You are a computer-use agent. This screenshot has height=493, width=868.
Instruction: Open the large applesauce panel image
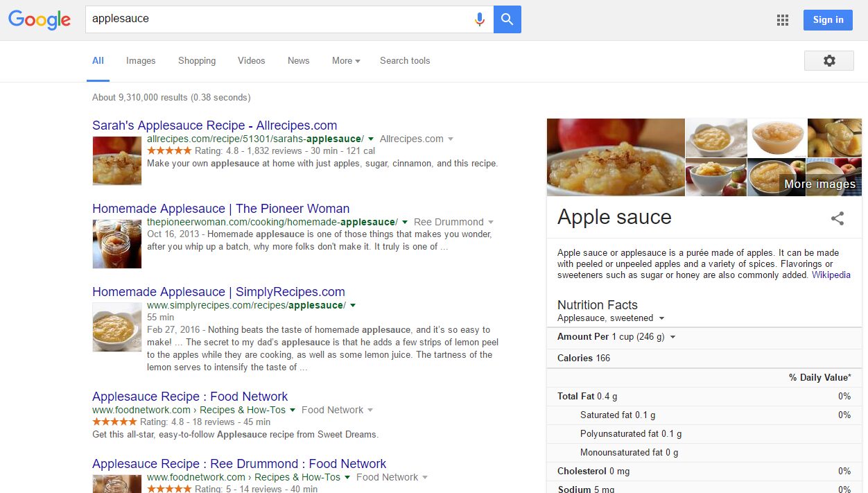[x=616, y=157]
